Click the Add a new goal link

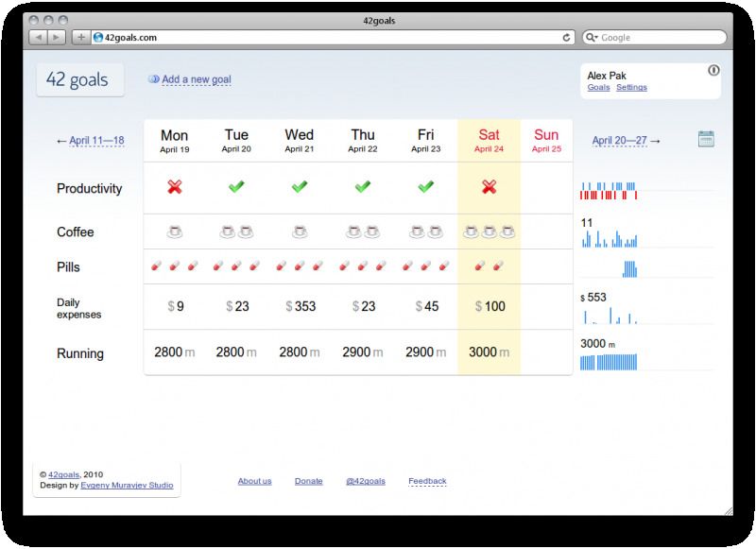(x=196, y=80)
